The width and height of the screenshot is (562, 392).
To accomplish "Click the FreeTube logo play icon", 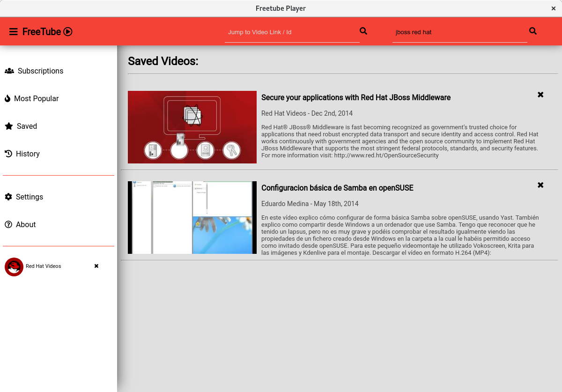I will tap(68, 32).
